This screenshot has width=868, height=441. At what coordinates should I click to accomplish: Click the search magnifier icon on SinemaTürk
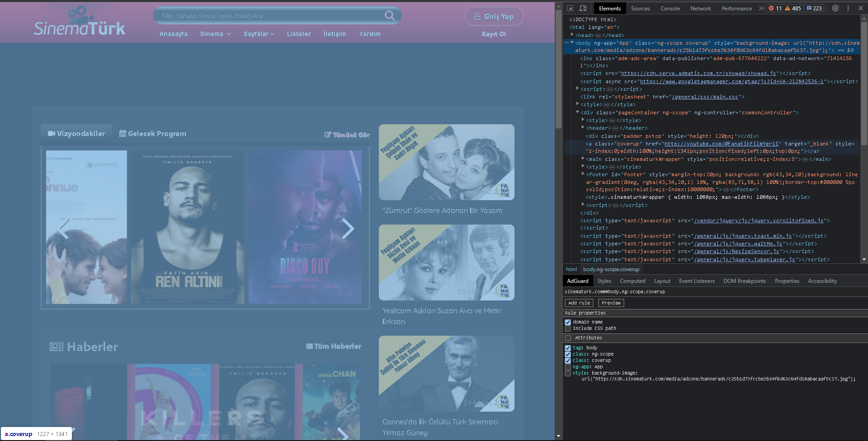tap(389, 15)
